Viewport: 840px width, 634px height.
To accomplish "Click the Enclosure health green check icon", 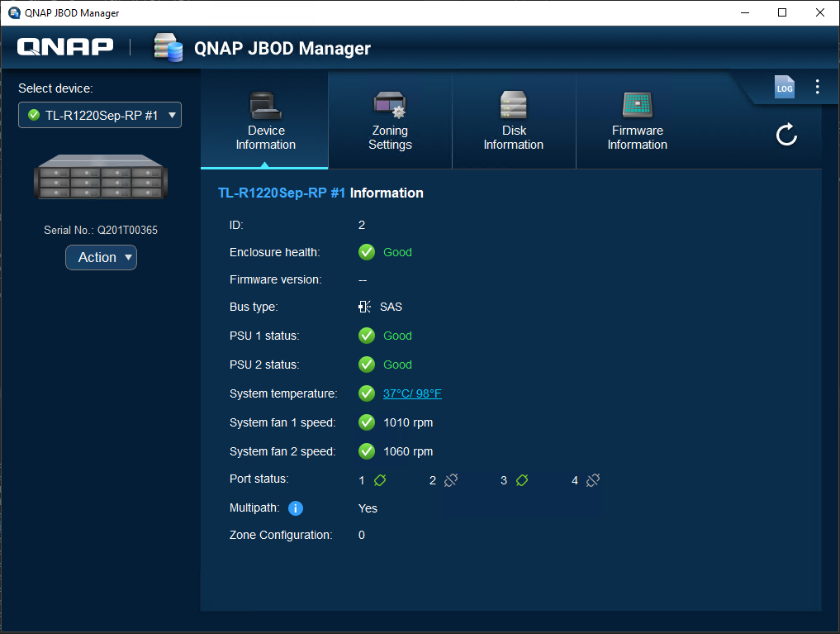I will 367,252.
